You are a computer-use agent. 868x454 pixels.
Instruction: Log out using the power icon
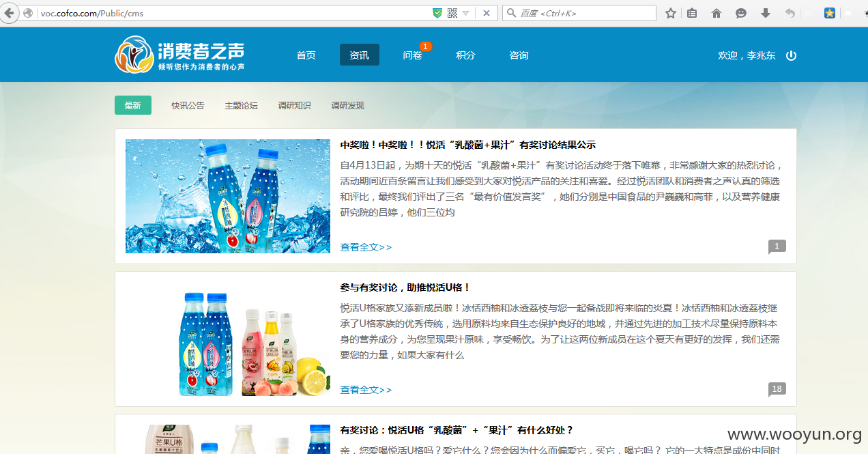tap(791, 55)
